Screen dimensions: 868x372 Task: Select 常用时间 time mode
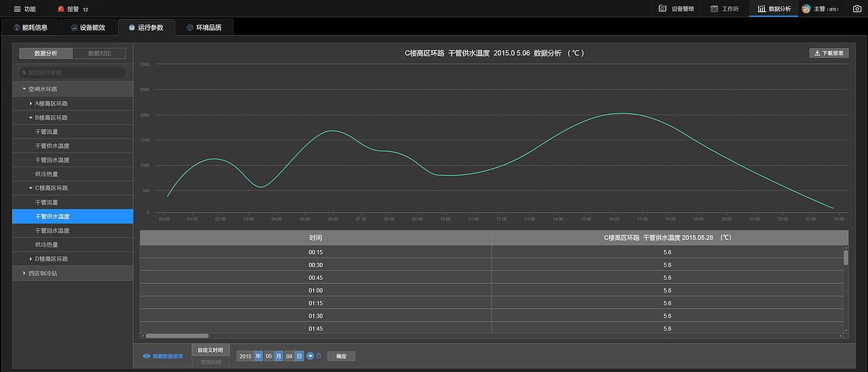click(x=210, y=362)
